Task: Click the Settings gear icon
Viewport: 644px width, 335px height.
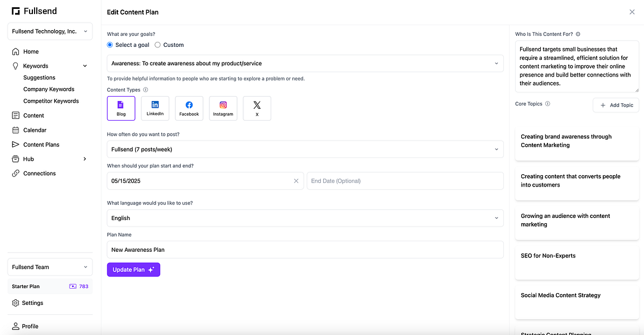Action: pos(16,303)
